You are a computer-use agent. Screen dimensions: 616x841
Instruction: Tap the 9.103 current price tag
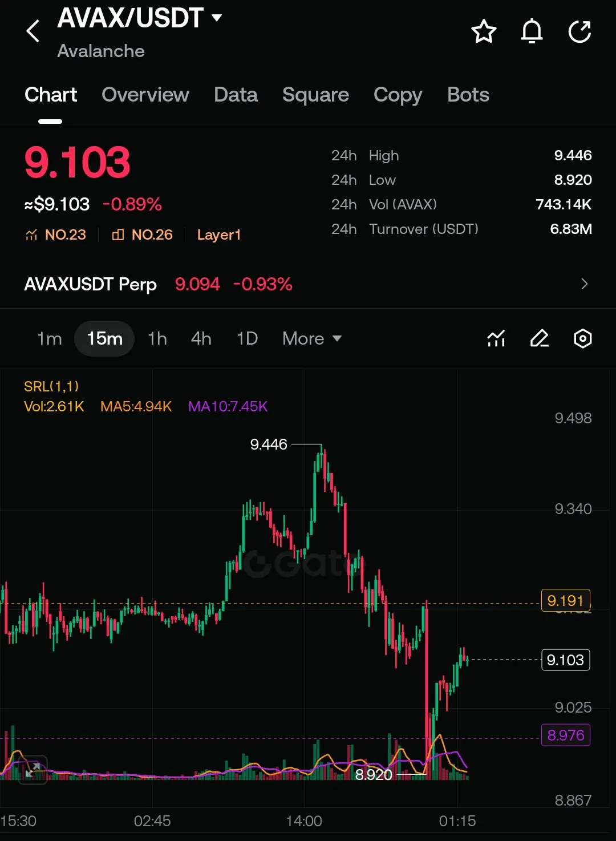565,660
